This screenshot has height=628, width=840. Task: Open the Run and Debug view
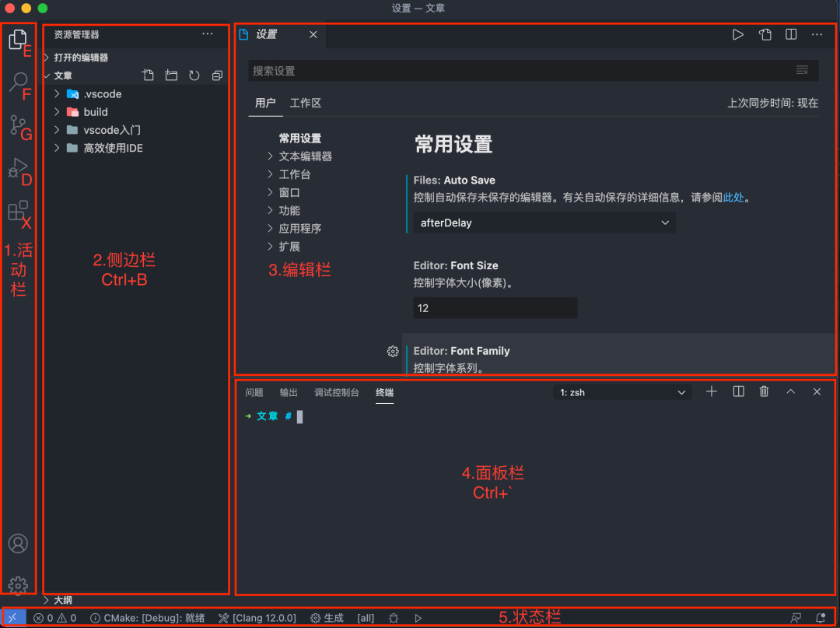coord(18,168)
